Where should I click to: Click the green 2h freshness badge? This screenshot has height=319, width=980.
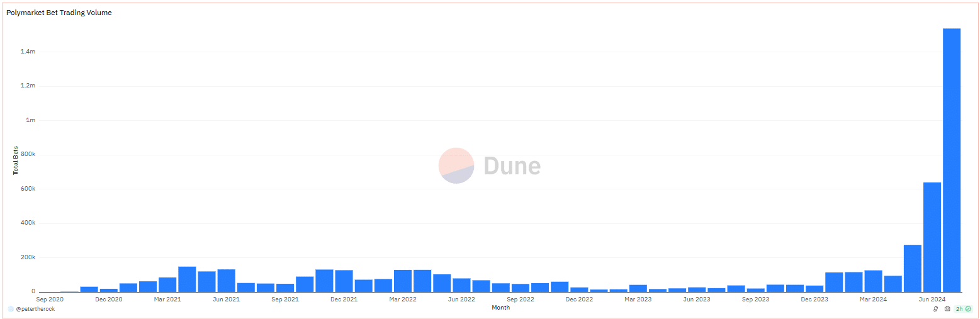(x=964, y=309)
